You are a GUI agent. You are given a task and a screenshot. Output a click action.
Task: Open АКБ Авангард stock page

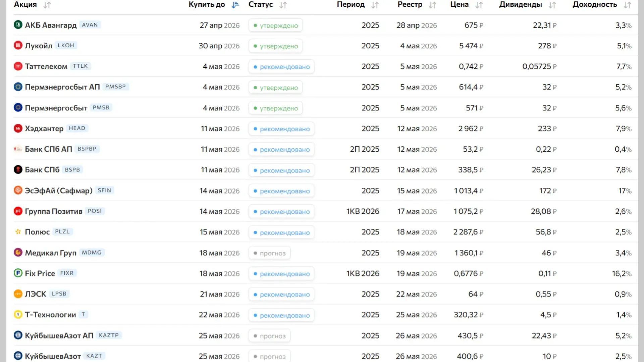[51, 25]
